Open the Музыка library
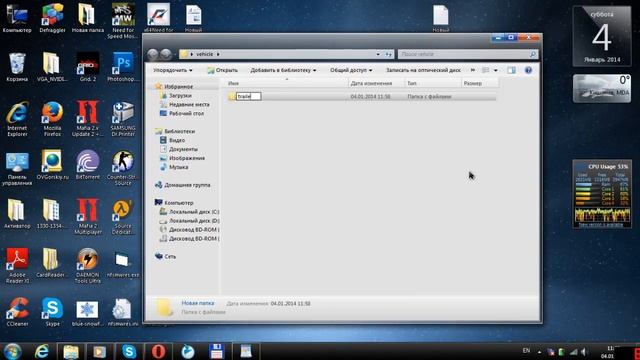The width and height of the screenshot is (640, 360). pos(178,167)
